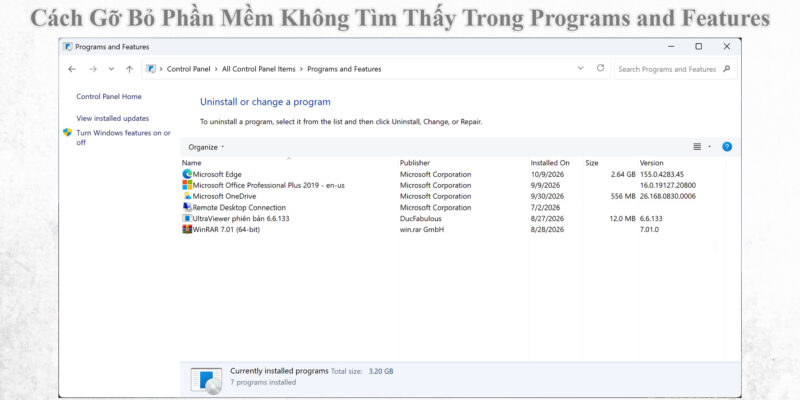The width and height of the screenshot is (800, 400).
Task: Open Turn Windows features on or off
Action: [x=123, y=138]
